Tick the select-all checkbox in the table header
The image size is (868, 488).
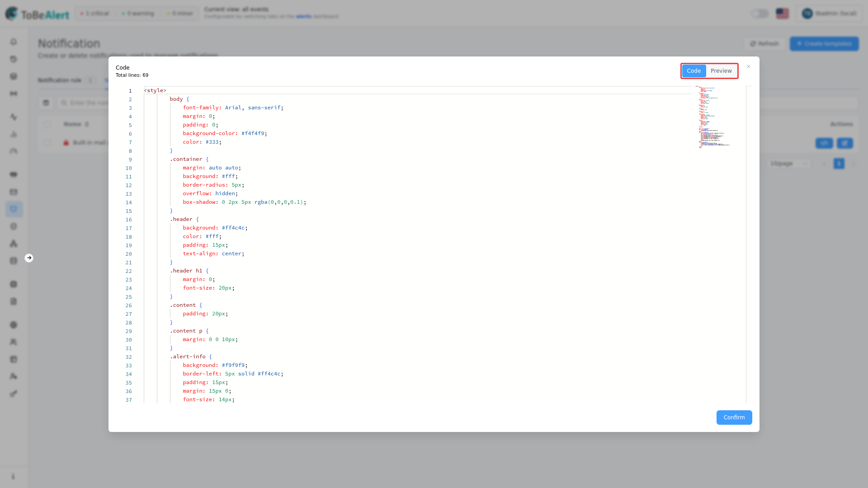(x=48, y=124)
